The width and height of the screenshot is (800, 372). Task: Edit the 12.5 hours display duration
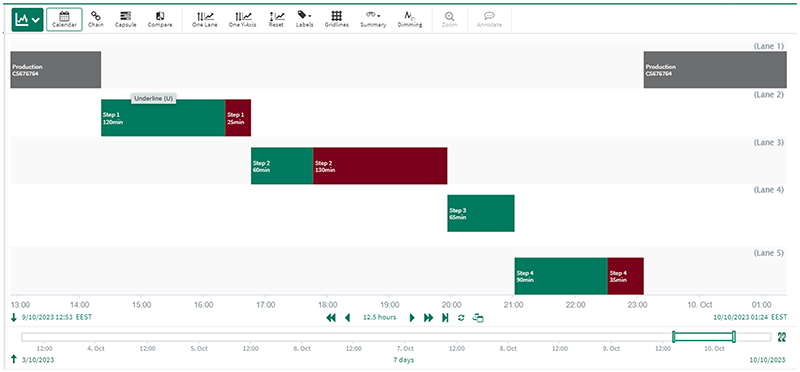[379, 317]
